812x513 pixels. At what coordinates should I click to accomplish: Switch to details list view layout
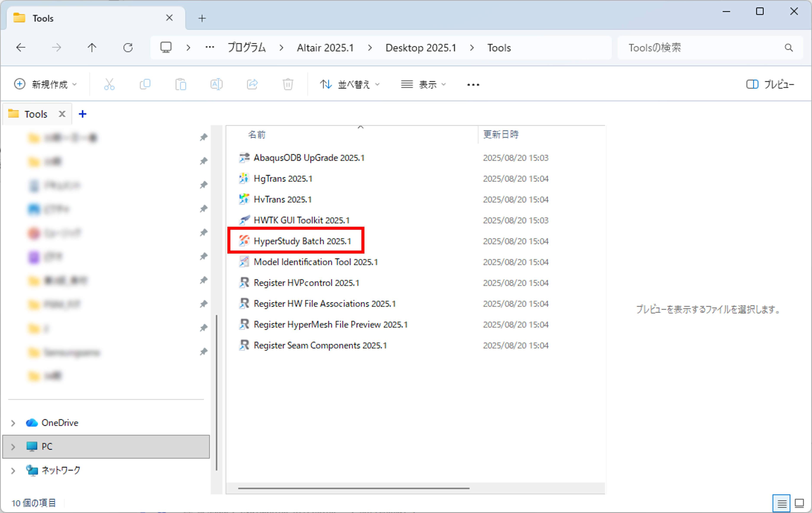coord(782,503)
